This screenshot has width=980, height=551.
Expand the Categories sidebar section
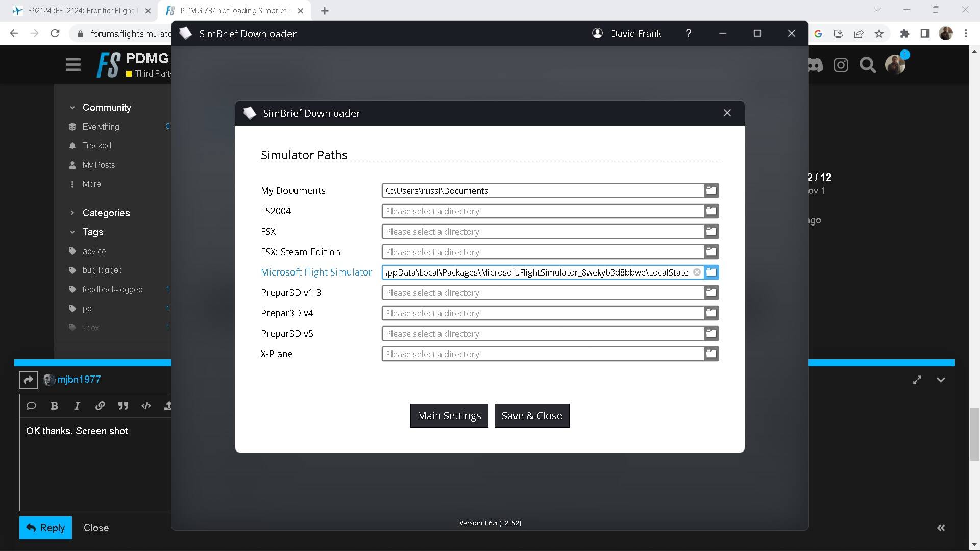pyautogui.click(x=72, y=213)
